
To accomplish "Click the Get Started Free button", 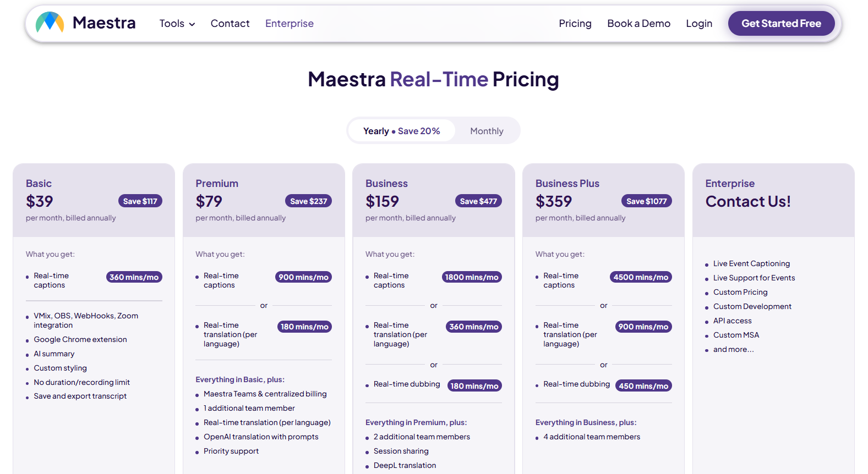I will click(781, 23).
